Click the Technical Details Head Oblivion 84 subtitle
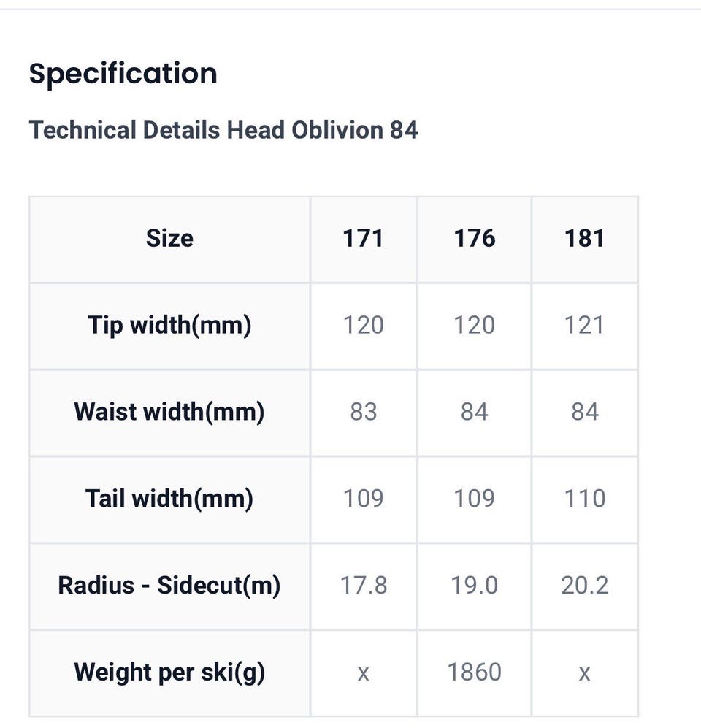The width and height of the screenshot is (701, 728). pyautogui.click(x=223, y=130)
